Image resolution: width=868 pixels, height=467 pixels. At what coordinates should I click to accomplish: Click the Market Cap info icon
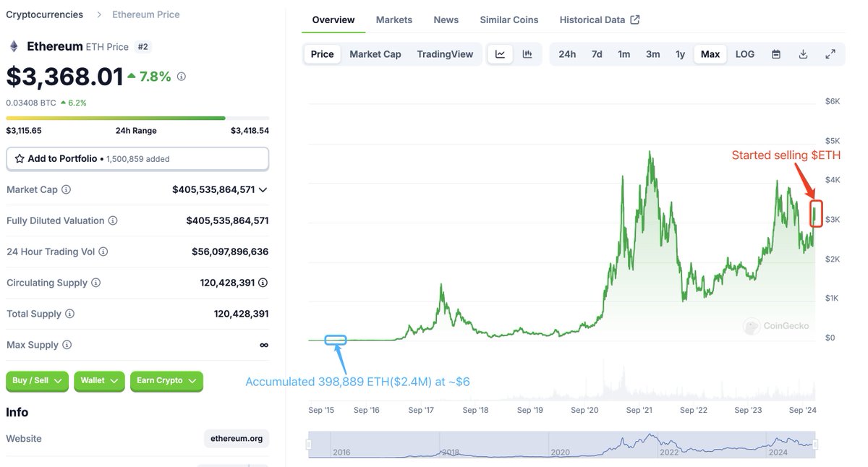(x=65, y=189)
